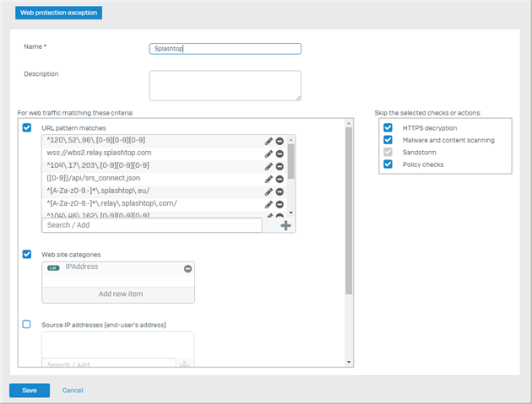Click the Sandstorm label
532x404 pixels.
pos(420,153)
